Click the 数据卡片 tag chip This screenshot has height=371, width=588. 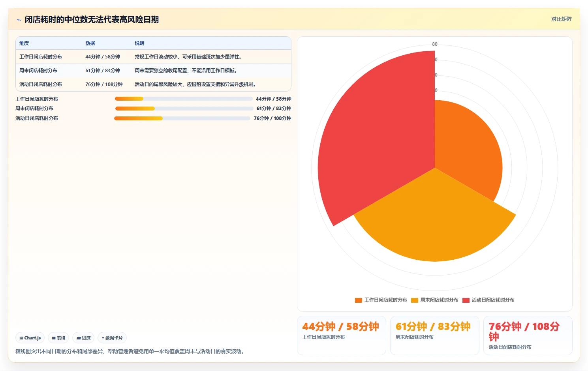[112, 338]
